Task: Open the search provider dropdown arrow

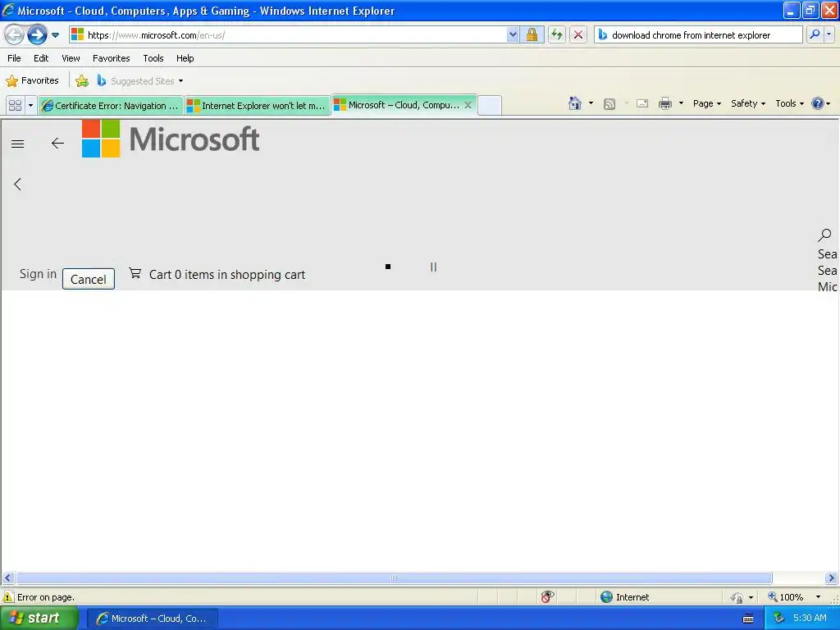Action: 829,34
